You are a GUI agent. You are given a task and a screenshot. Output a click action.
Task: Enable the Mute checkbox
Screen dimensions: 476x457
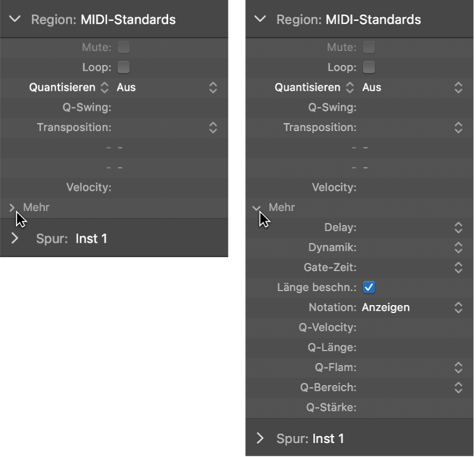(123, 47)
